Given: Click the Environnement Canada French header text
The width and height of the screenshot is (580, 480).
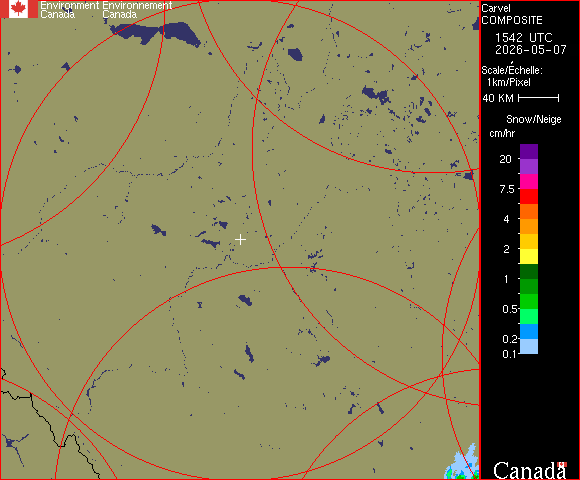Looking at the screenshot, I should pos(137,10).
